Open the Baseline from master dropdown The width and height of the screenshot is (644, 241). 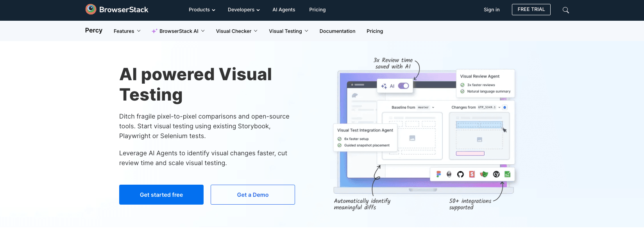413,107
